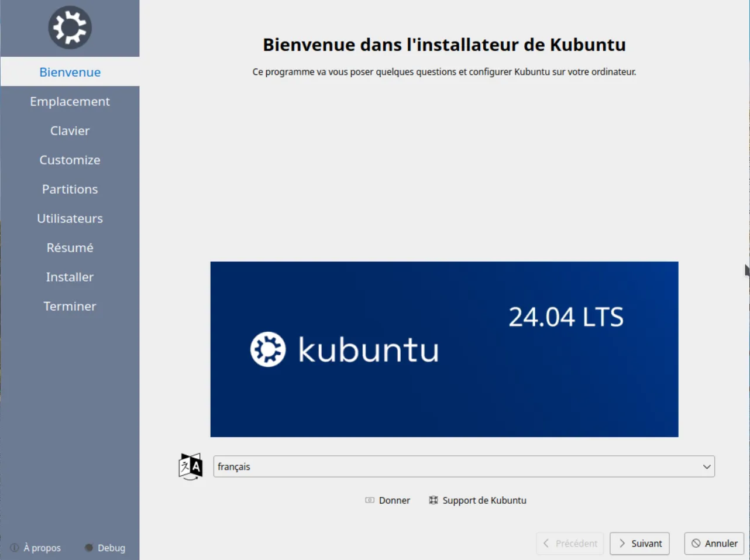This screenshot has width=750, height=560.
Task: Click the Debug bug icon
Action: pyautogui.click(x=89, y=548)
